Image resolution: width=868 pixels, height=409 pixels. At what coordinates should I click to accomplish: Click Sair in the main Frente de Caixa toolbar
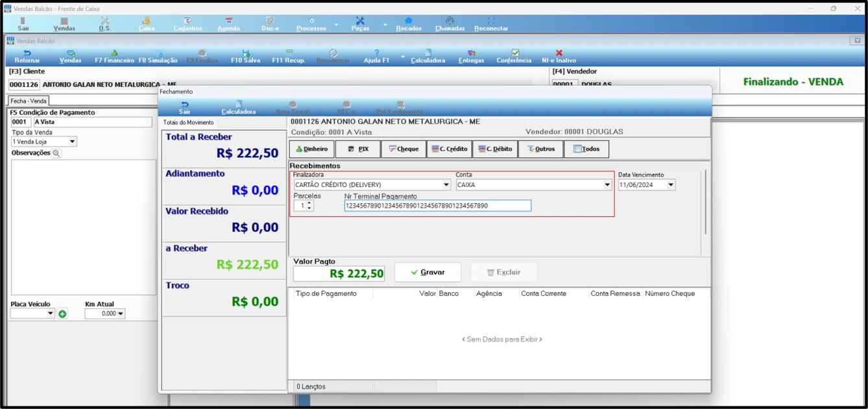(x=23, y=24)
